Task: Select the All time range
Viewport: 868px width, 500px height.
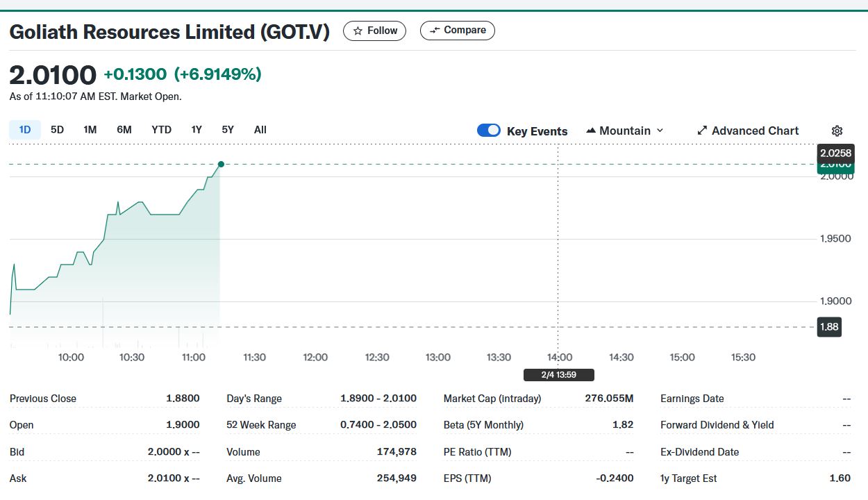Action: [260, 130]
